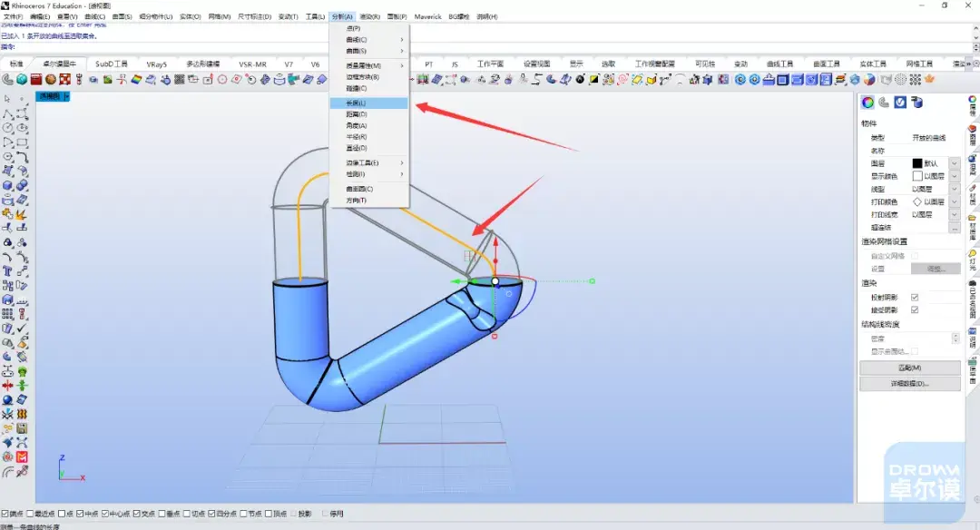Click the 指令 command input line
This screenshot has width=980, height=530.
[x=487, y=47]
